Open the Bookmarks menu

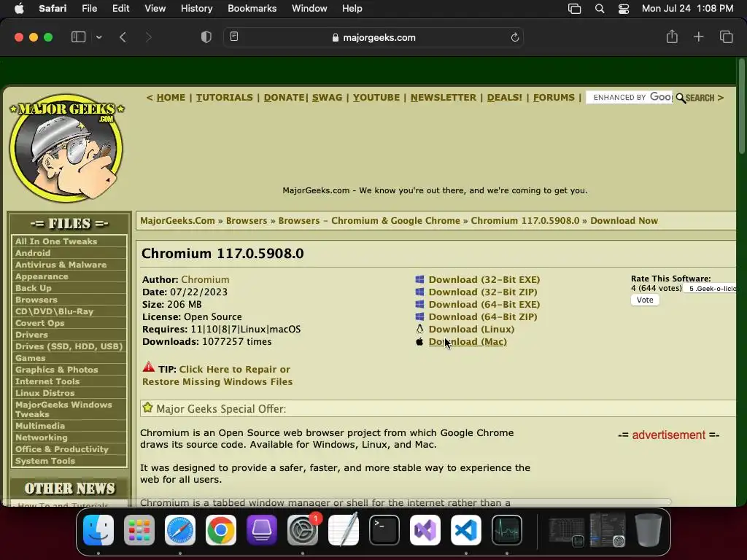(x=252, y=8)
